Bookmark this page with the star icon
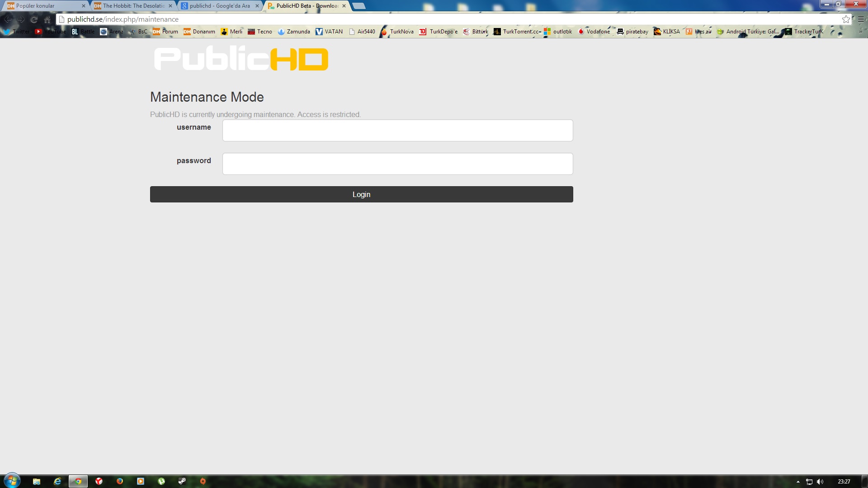The width and height of the screenshot is (868, 488). [846, 19]
